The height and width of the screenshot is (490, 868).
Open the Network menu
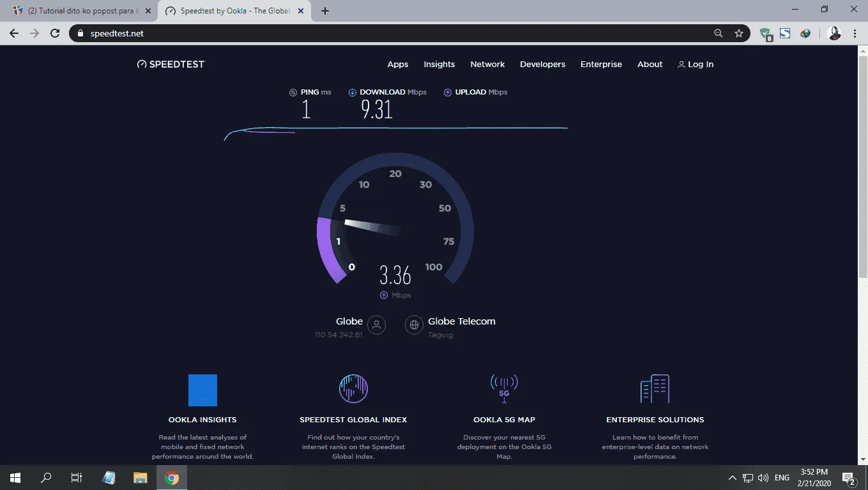tap(487, 65)
